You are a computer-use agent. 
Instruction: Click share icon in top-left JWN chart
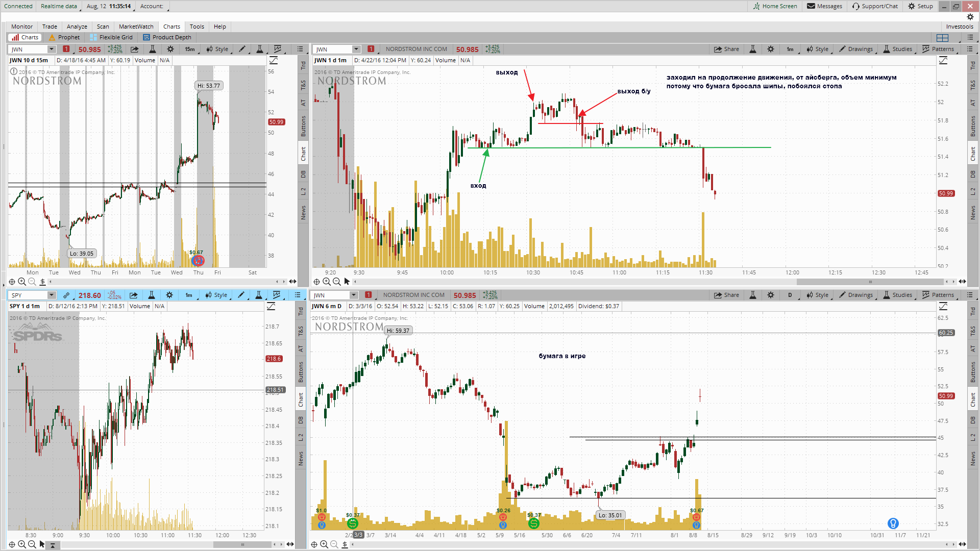[134, 49]
